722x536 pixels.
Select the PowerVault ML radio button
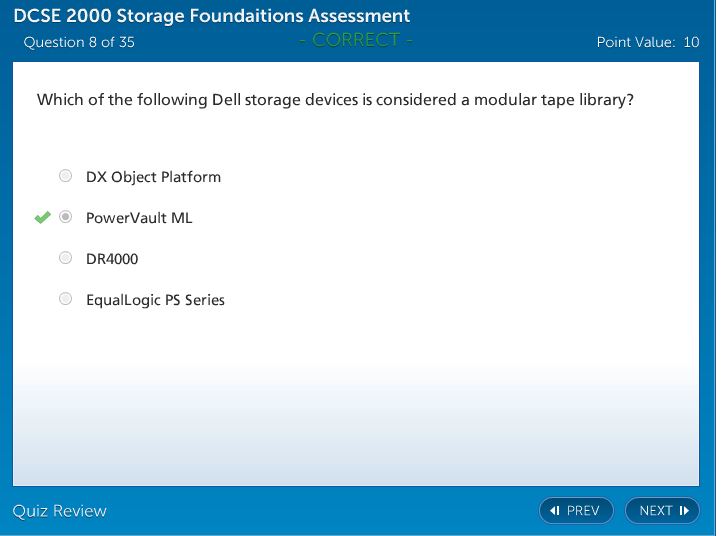[x=66, y=217]
